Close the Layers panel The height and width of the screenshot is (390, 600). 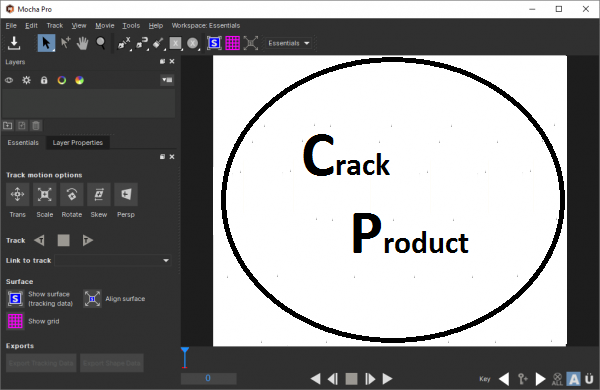point(172,62)
